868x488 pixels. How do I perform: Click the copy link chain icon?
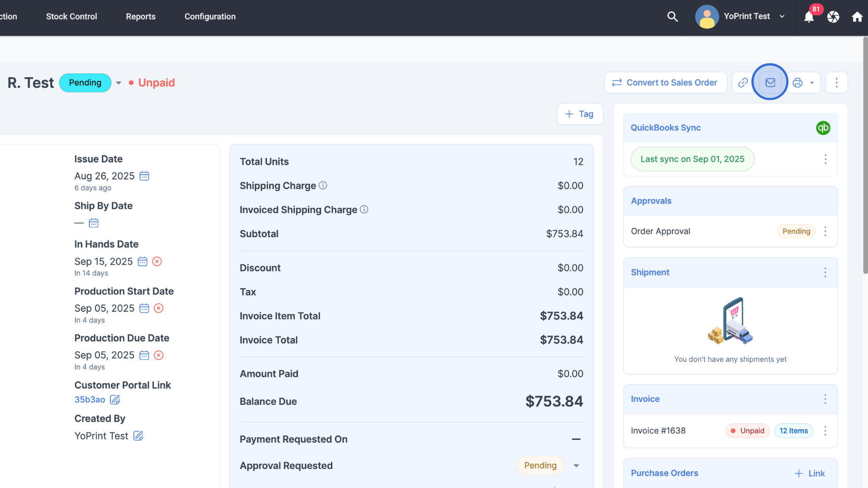pos(743,83)
